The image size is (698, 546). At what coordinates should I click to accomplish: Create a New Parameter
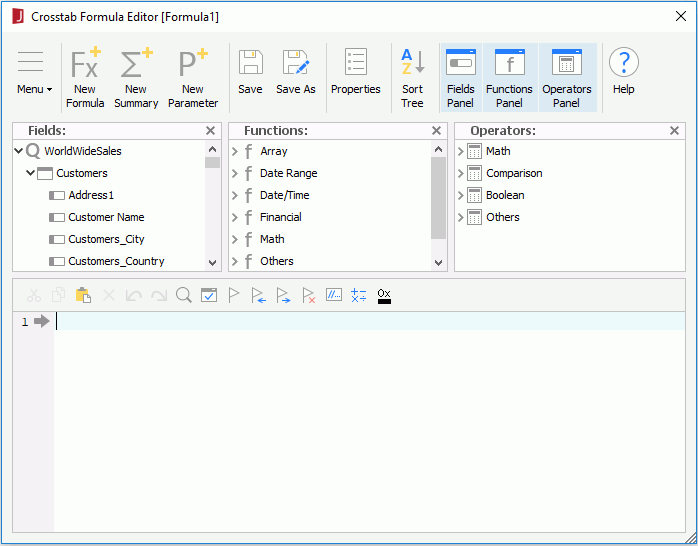coord(193,78)
